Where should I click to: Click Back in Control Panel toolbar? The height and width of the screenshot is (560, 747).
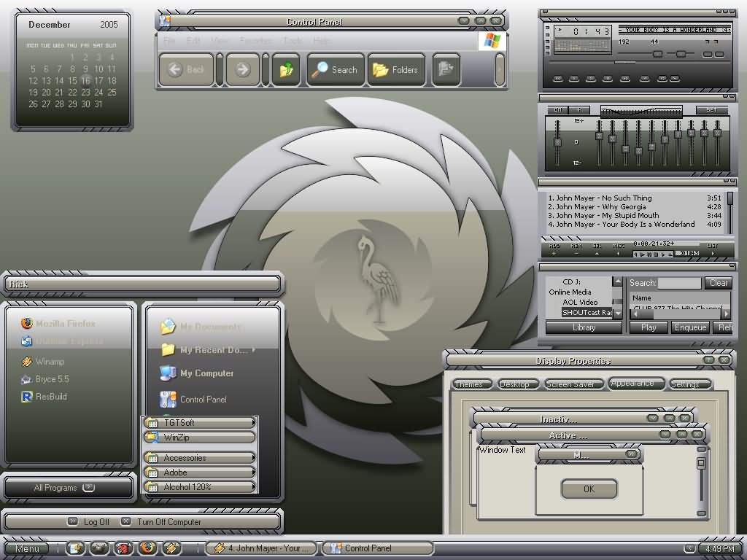(186, 69)
